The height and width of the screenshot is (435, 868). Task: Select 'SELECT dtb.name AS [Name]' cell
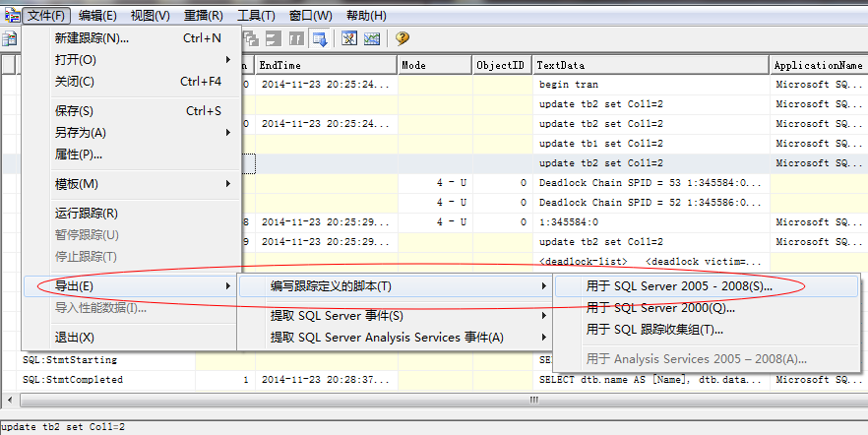click(x=651, y=380)
